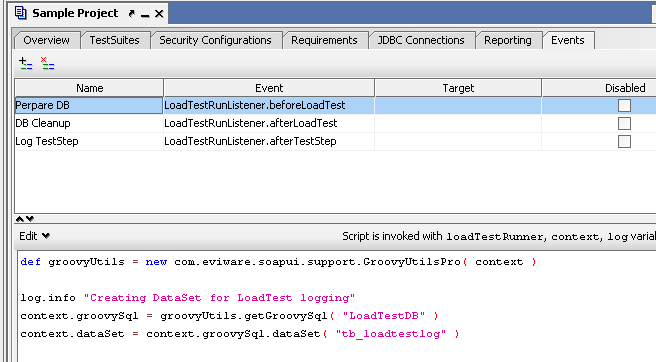This screenshot has height=362, width=656.
Task: Toggle Disabled checkbox for Log TestStep
Action: tap(624, 141)
